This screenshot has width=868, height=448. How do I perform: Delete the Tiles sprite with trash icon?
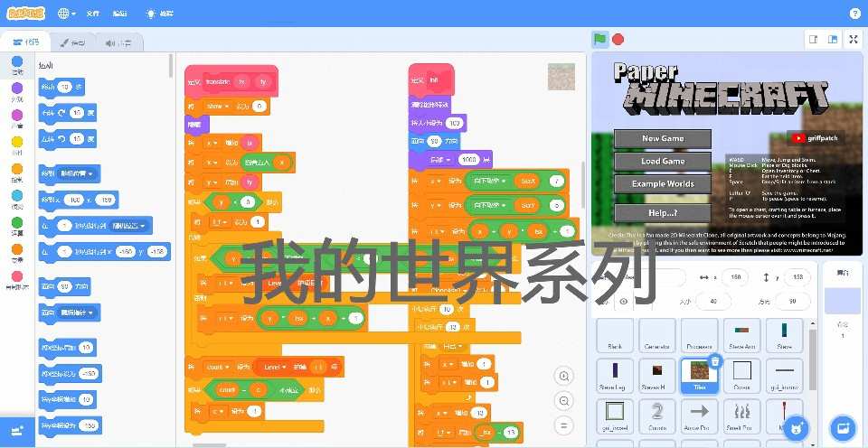pos(715,361)
